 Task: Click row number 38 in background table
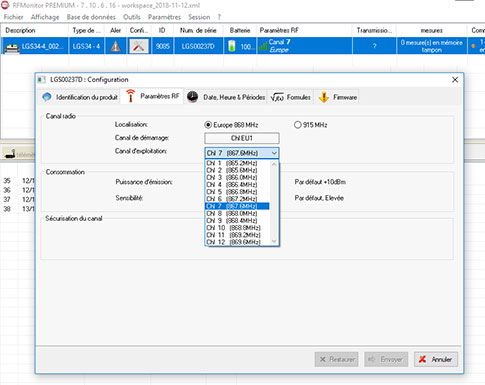click(7, 209)
